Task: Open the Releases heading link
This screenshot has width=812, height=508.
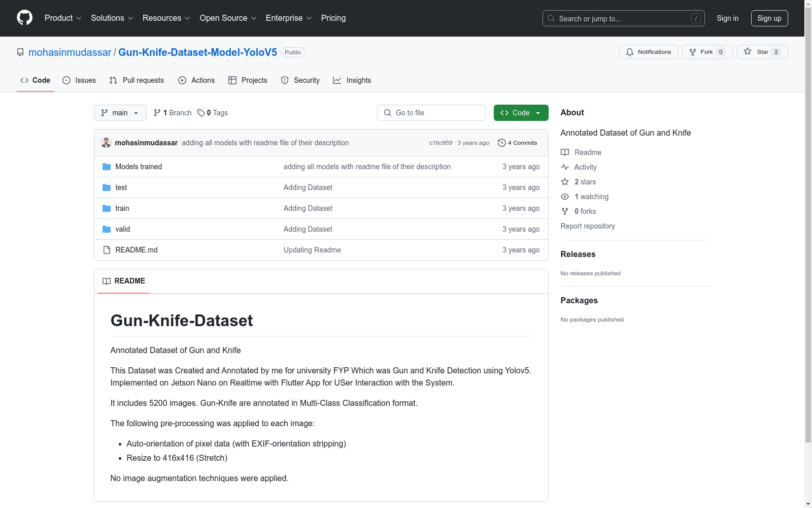Action: coord(578,254)
